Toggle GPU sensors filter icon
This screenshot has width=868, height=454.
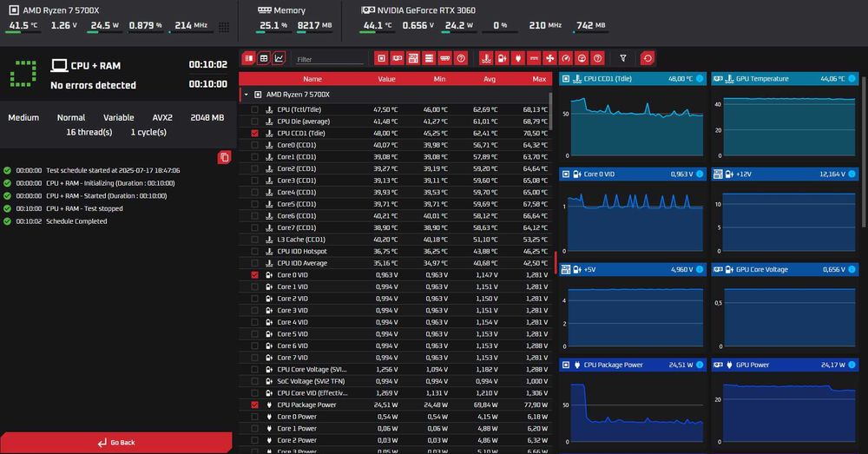(397, 58)
